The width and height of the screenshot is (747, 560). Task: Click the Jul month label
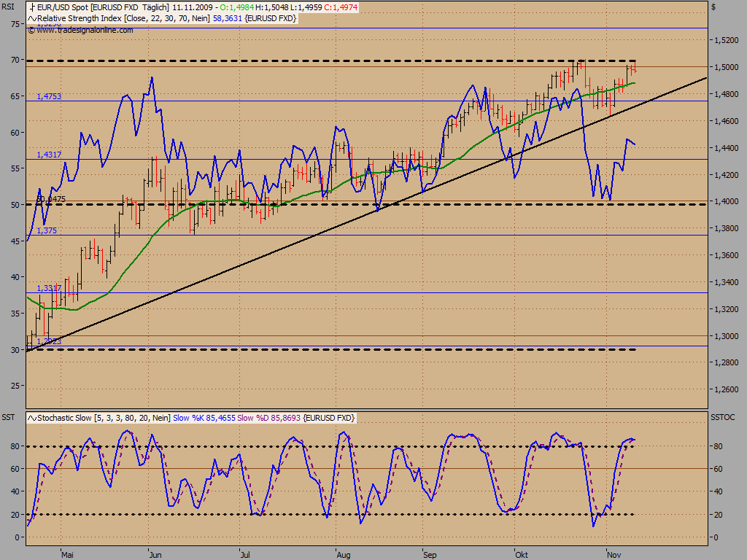[245, 555]
